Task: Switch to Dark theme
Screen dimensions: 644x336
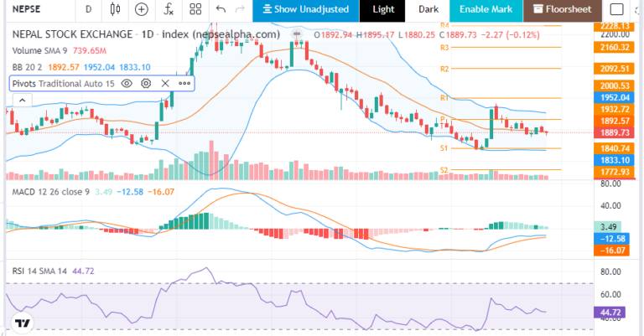Action: [428, 9]
